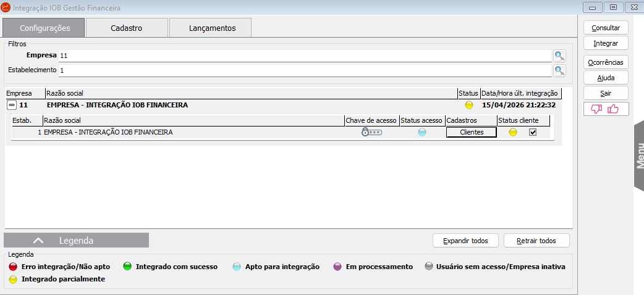Screen dimensions: 644x295
Task: Click the Status acesso column header
Action: (x=422, y=120)
